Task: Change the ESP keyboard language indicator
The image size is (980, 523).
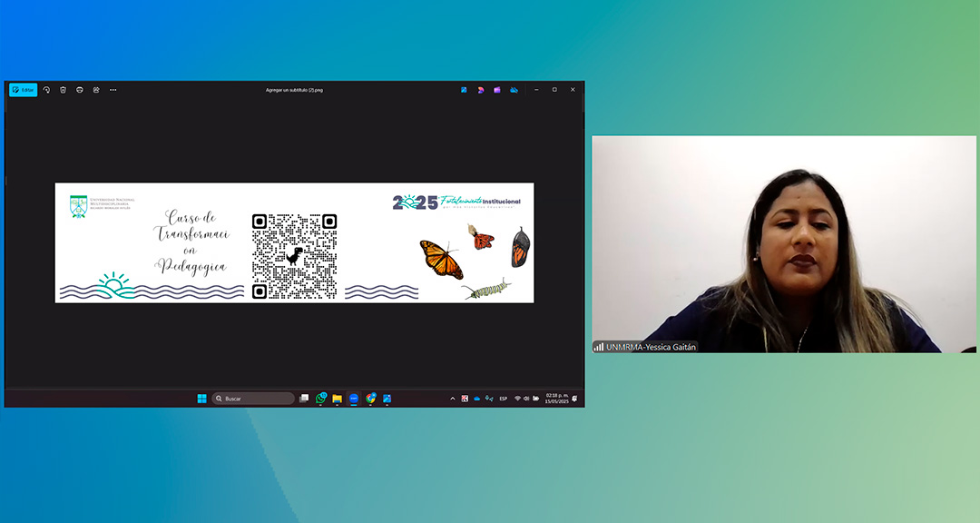Action: point(503,399)
